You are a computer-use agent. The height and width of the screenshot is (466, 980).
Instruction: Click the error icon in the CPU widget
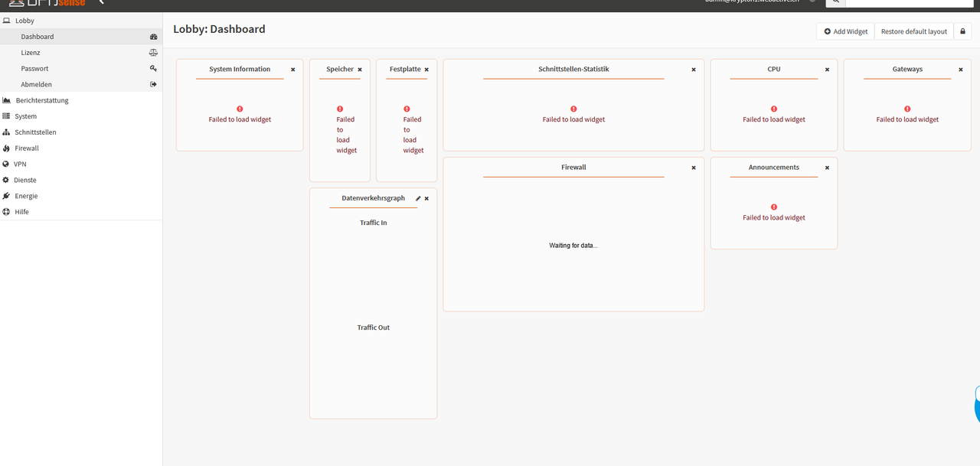coord(774,109)
